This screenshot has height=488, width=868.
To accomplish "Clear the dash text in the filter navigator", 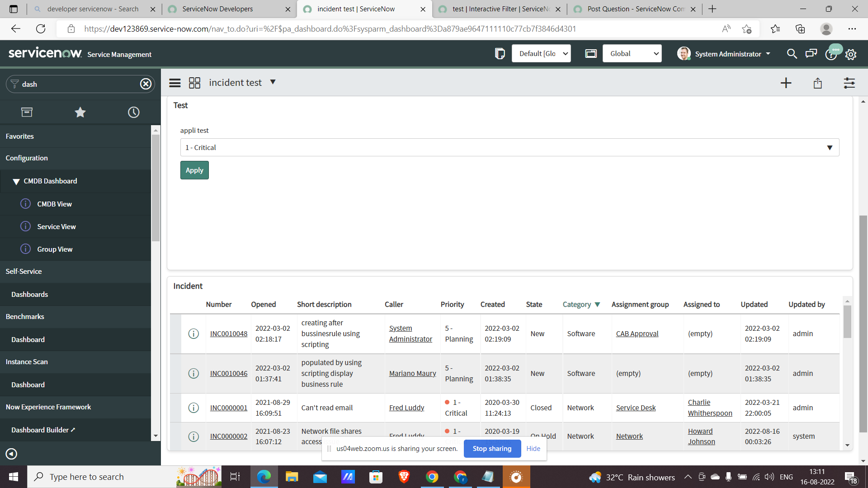I will 146,84.
